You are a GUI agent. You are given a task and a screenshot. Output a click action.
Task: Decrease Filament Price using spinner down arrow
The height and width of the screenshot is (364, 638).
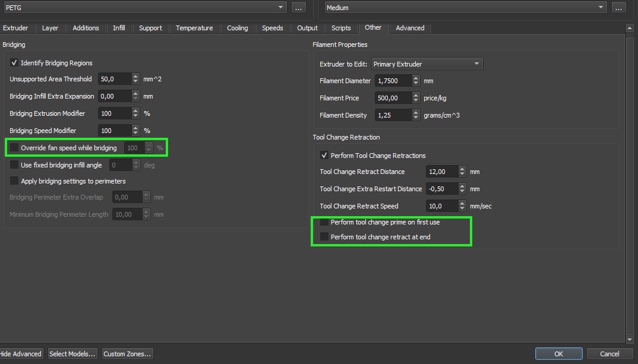coord(415,101)
